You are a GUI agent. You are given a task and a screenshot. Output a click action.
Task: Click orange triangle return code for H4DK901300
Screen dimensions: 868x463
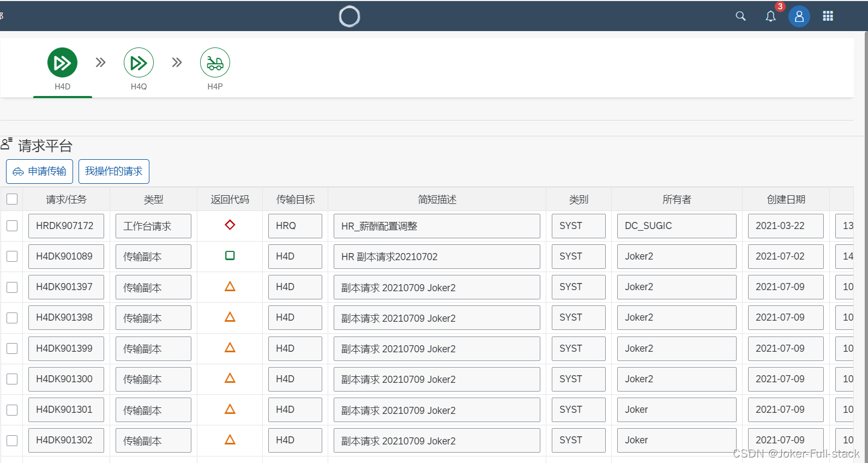pos(230,378)
